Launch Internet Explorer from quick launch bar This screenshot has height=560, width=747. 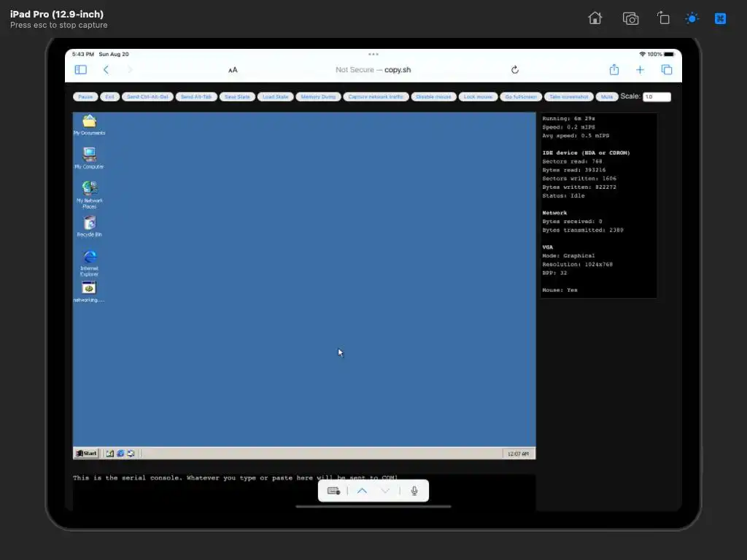coord(120,454)
